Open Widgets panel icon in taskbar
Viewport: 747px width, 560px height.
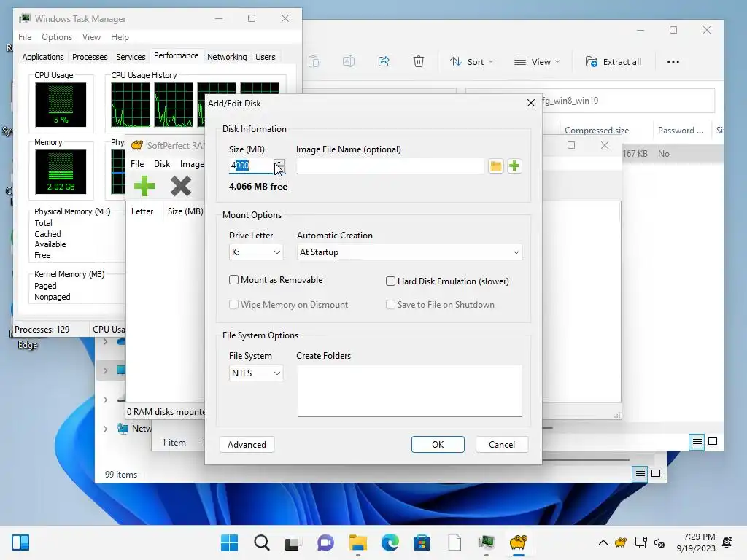20,542
